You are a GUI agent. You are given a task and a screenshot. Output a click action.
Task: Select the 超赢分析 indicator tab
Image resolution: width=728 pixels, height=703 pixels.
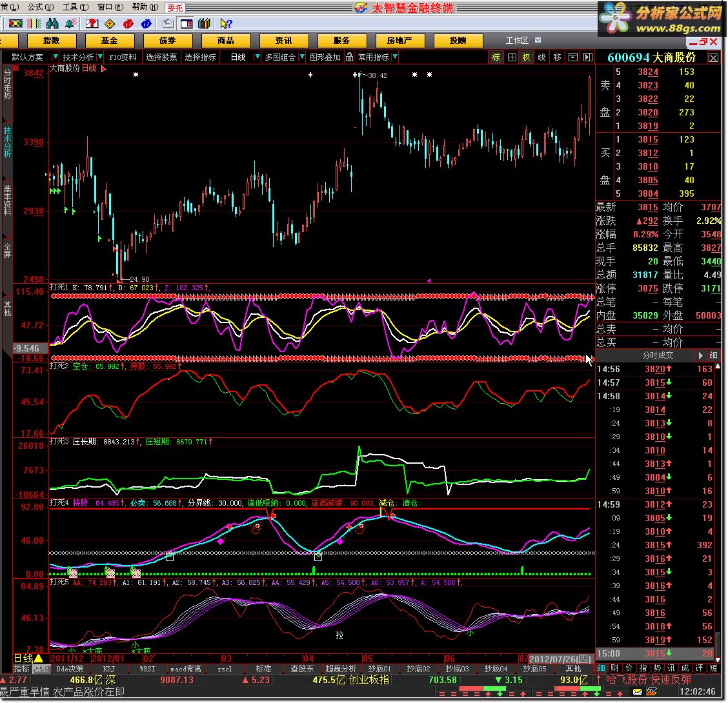click(x=341, y=669)
